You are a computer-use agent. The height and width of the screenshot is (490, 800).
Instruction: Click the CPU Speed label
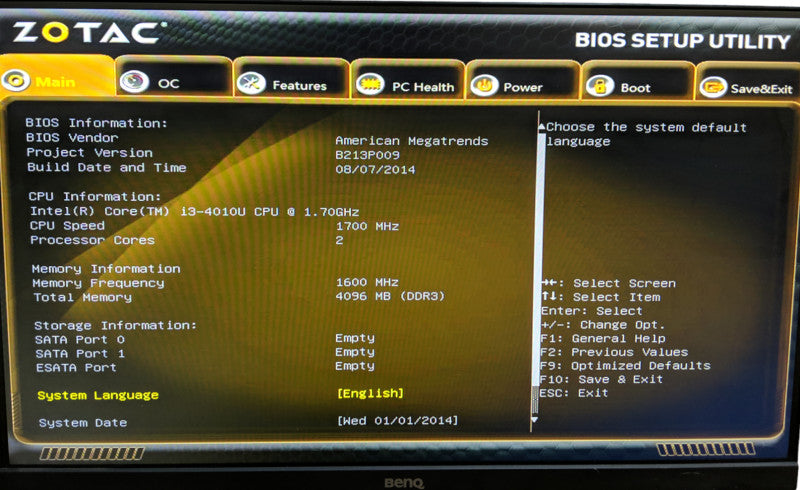[x=67, y=226]
